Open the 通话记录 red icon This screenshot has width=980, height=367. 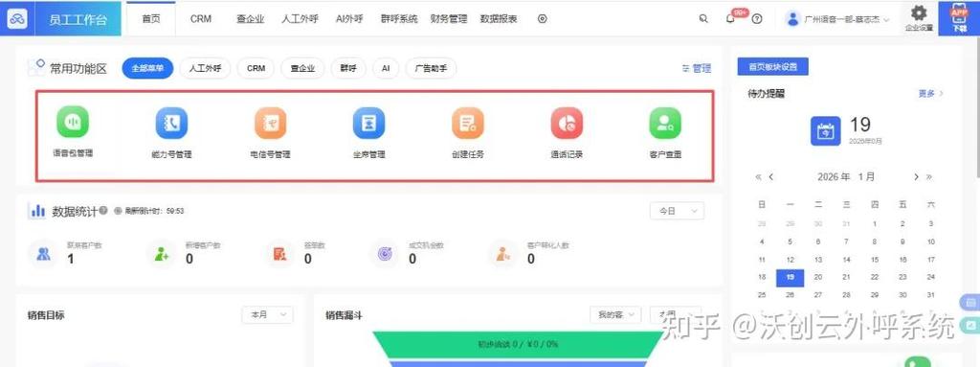[567, 123]
